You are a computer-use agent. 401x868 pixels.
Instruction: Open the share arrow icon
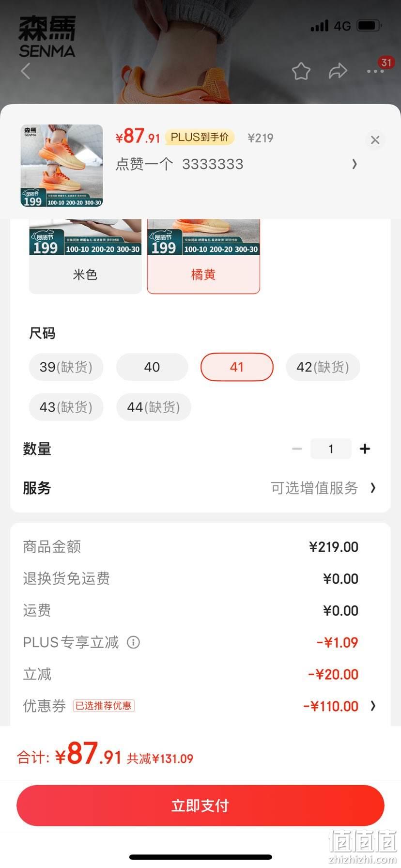(338, 71)
